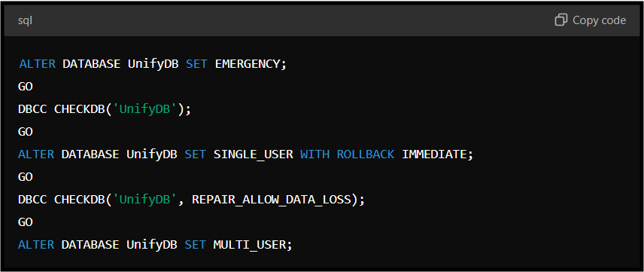Click the REPAIR_ALLOW_DATA_LOSS argument
Image resolution: width=644 pixels, height=272 pixels.
coord(272,200)
